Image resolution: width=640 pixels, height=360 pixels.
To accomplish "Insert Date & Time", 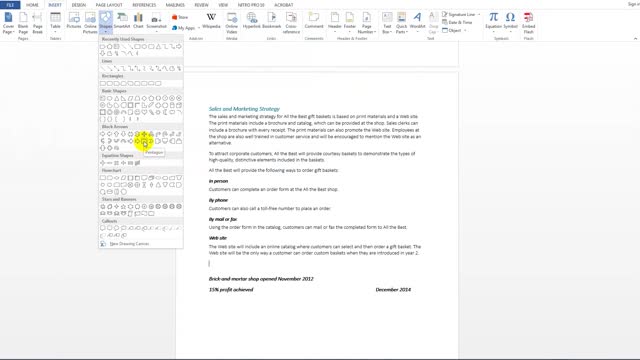I will click(457, 22).
